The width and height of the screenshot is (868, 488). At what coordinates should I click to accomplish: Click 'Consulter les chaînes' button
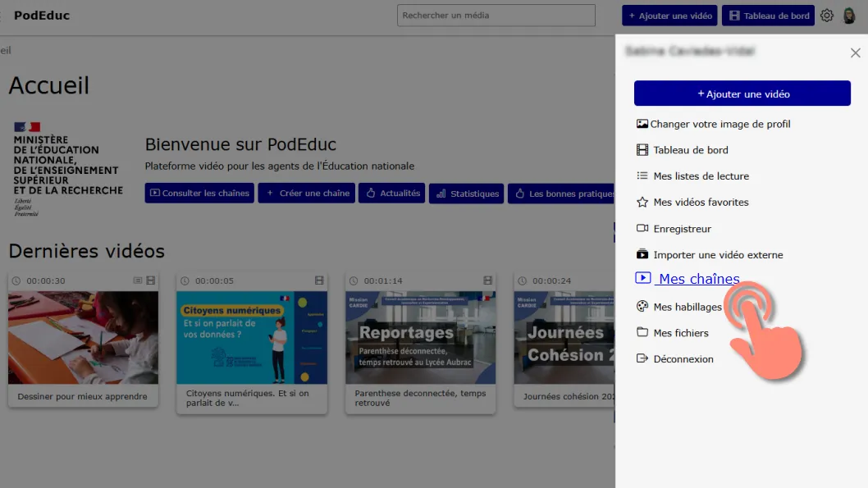point(199,193)
